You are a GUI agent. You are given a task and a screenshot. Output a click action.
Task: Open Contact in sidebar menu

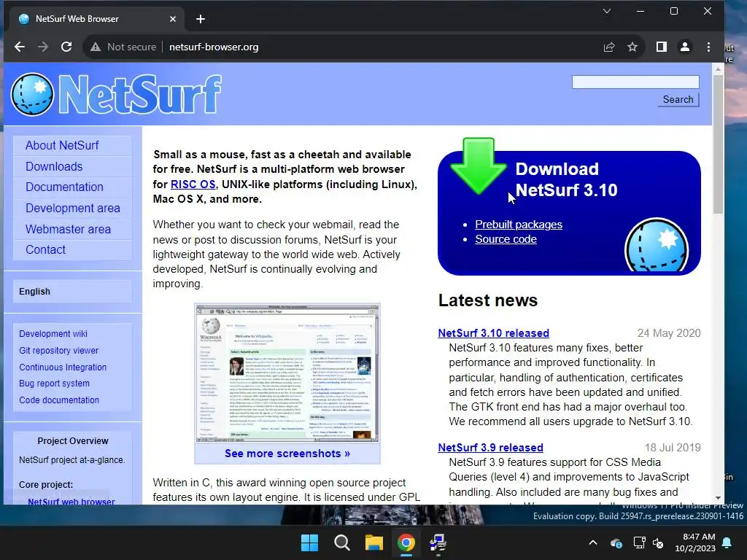coord(45,249)
